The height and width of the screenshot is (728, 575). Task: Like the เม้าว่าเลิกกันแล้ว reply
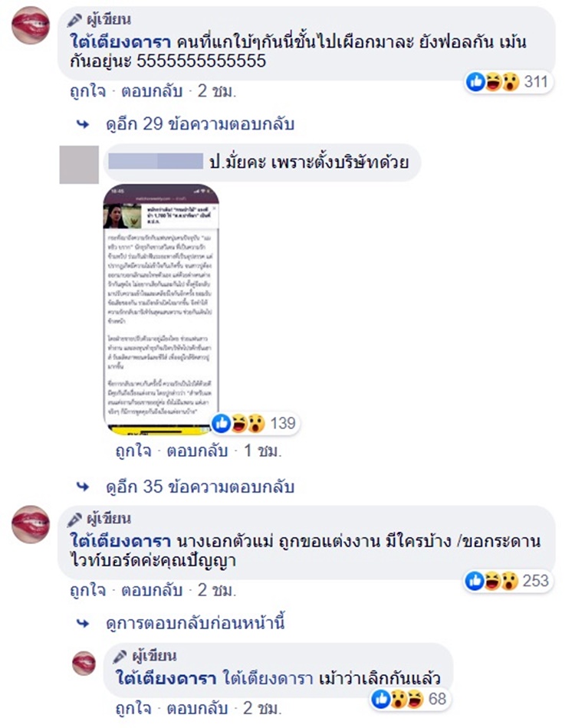[133, 709]
